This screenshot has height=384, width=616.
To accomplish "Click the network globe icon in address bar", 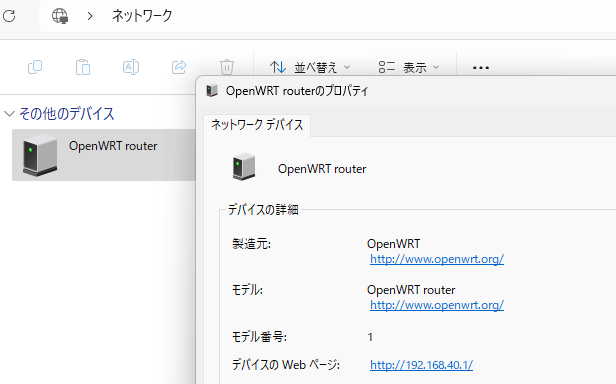I will point(60,16).
